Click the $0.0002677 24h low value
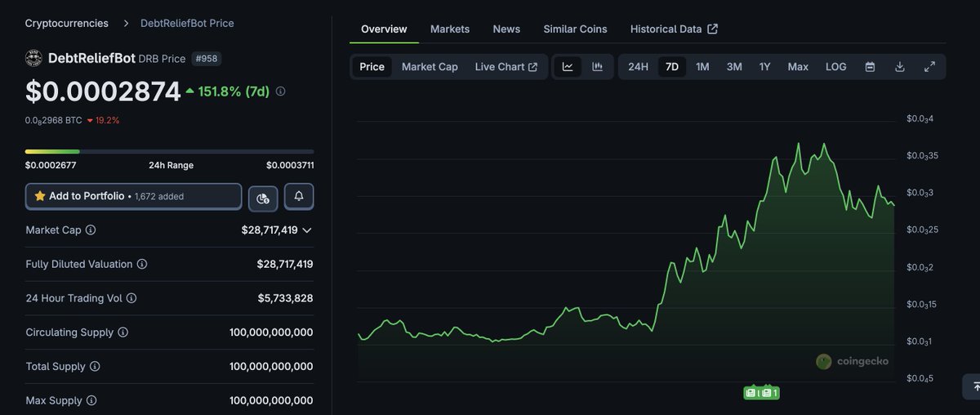 pyautogui.click(x=51, y=165)
